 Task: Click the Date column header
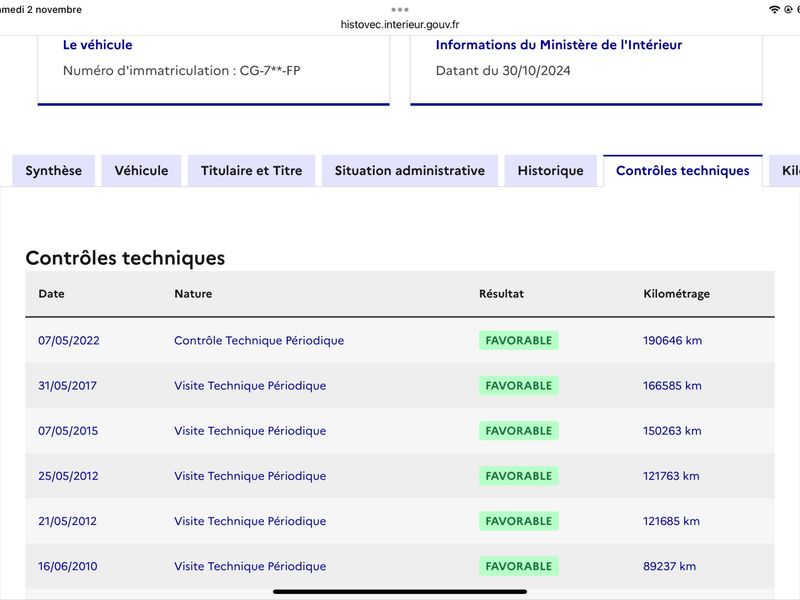pyautogui.click(x=52, y=294)
